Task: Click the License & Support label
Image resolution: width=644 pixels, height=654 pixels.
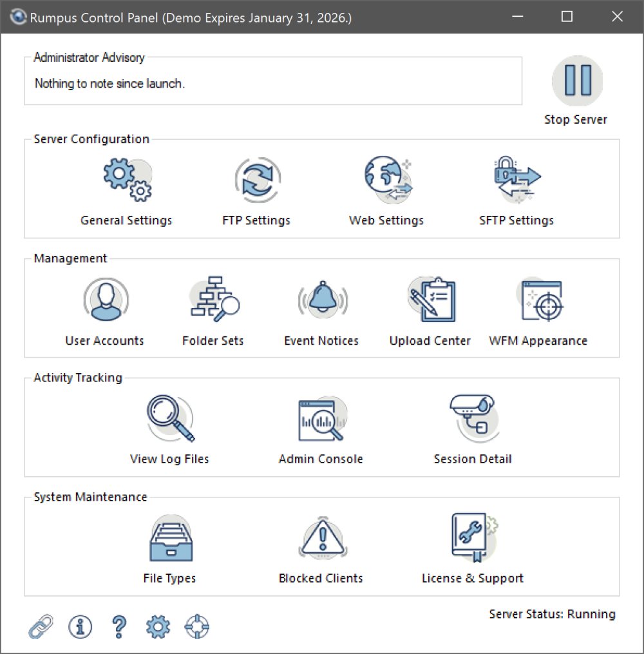Action: (x=473, y=579)
